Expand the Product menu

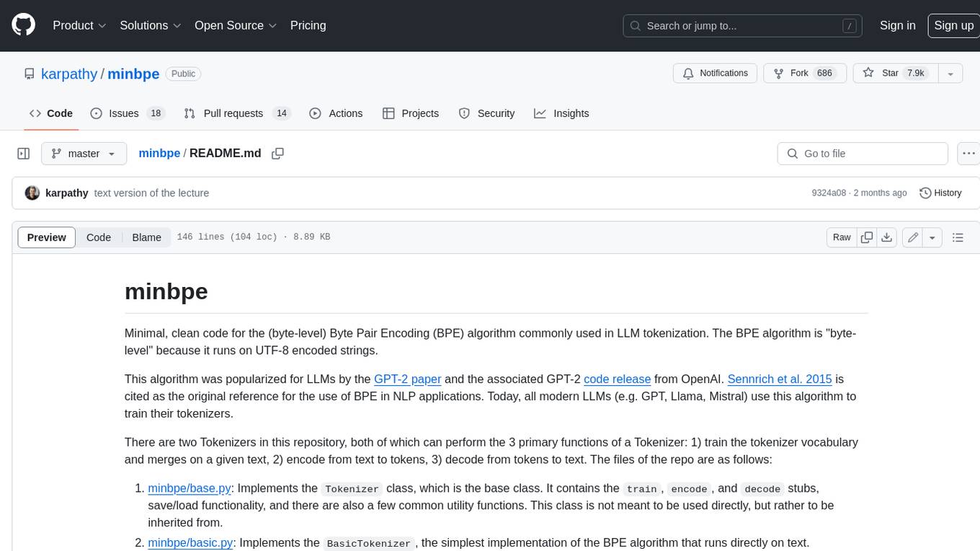[79, 25]
